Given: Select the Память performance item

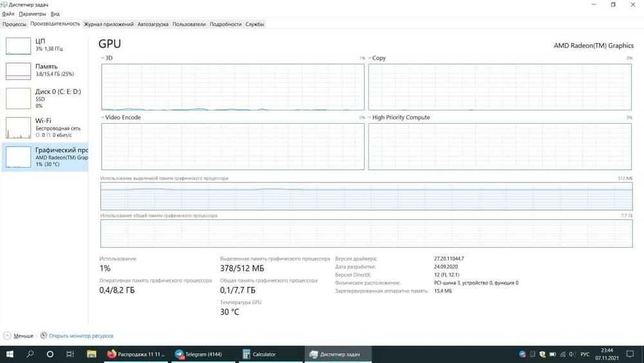Looking at the screenshot, I should [44, 70].
